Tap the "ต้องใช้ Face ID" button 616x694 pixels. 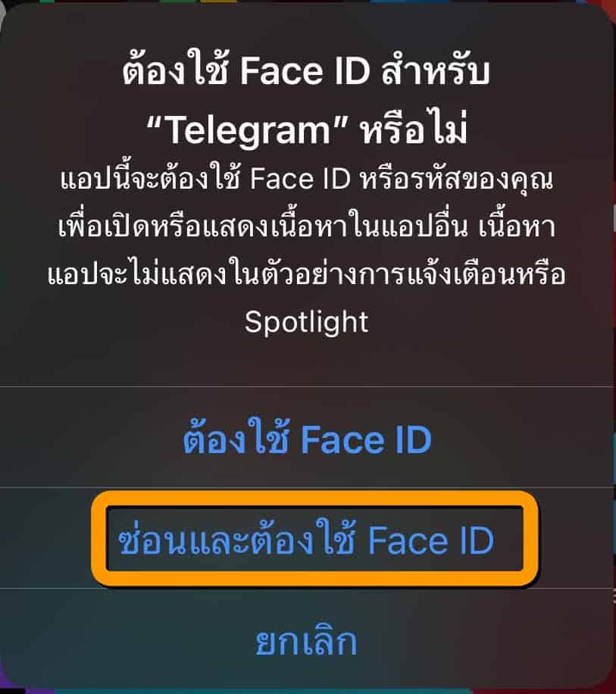307,439
